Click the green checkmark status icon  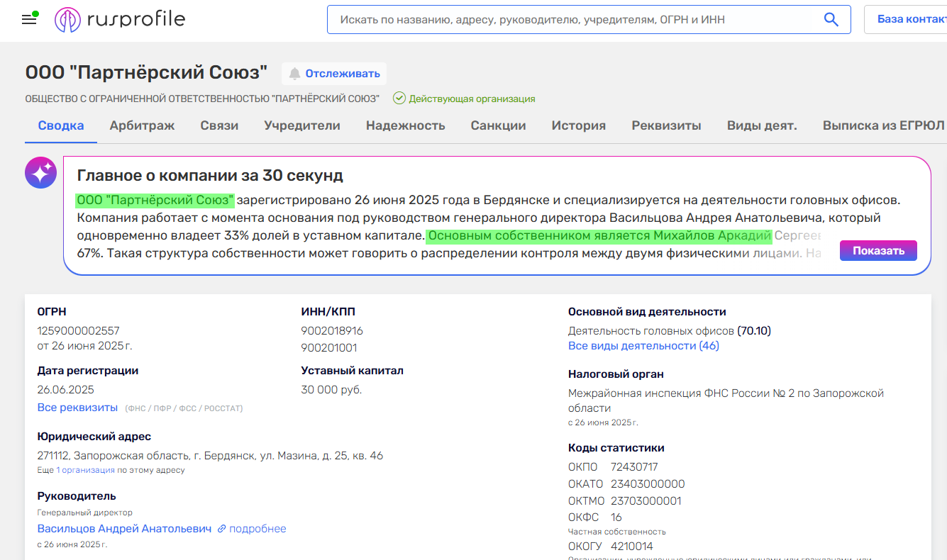coord(399,99)
